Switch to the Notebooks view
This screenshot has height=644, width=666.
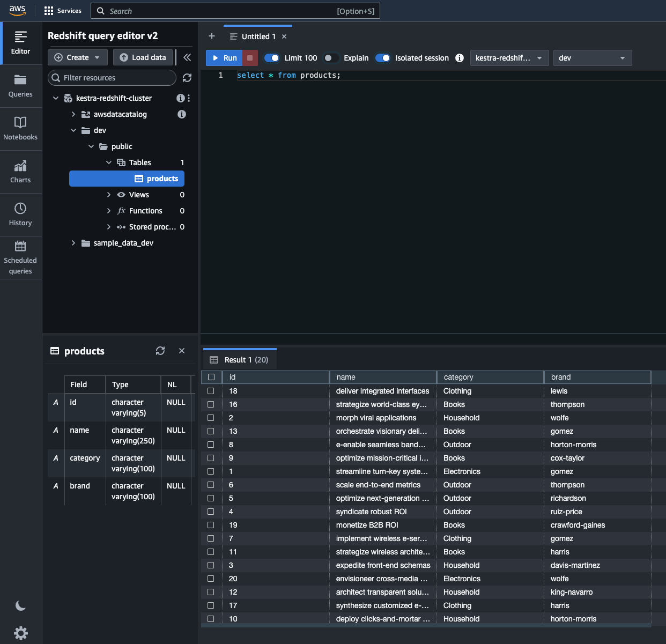20,129
